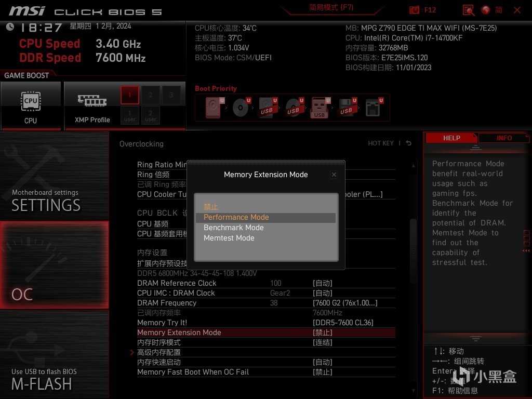Screen dimensions: 532x399
Task: Open 内存时序模式 [连结] value
Action: (x=322, y=342)
